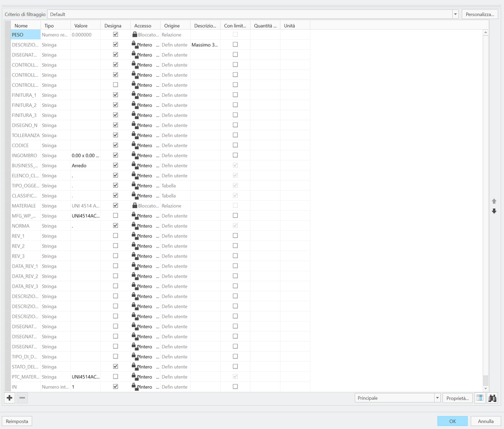Confirm with the OK button
Image resolution: width=504 pixels, height=429 pixels.
click(x=452, y=421)
